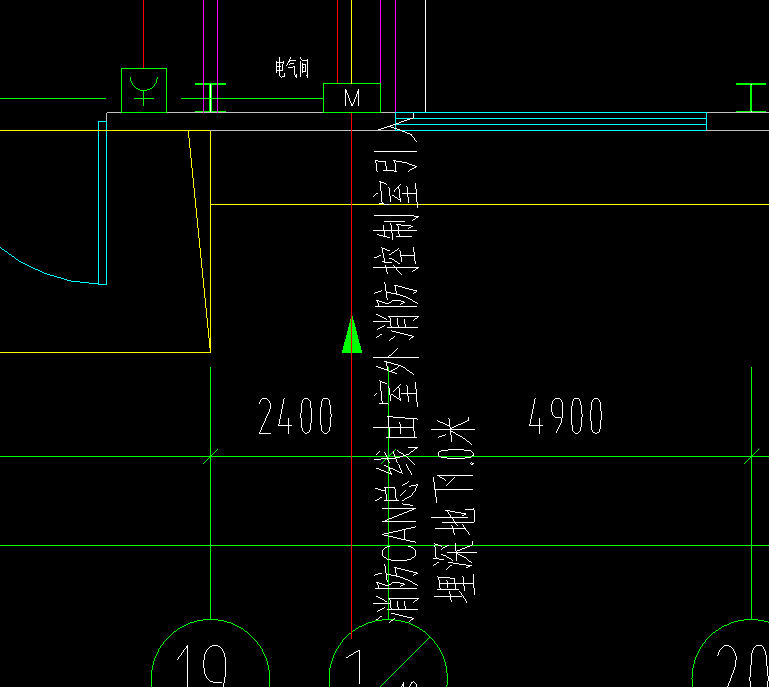The image size is (769, 687).
Task: Click the 电气间 room label
Action: coord(292,68)
